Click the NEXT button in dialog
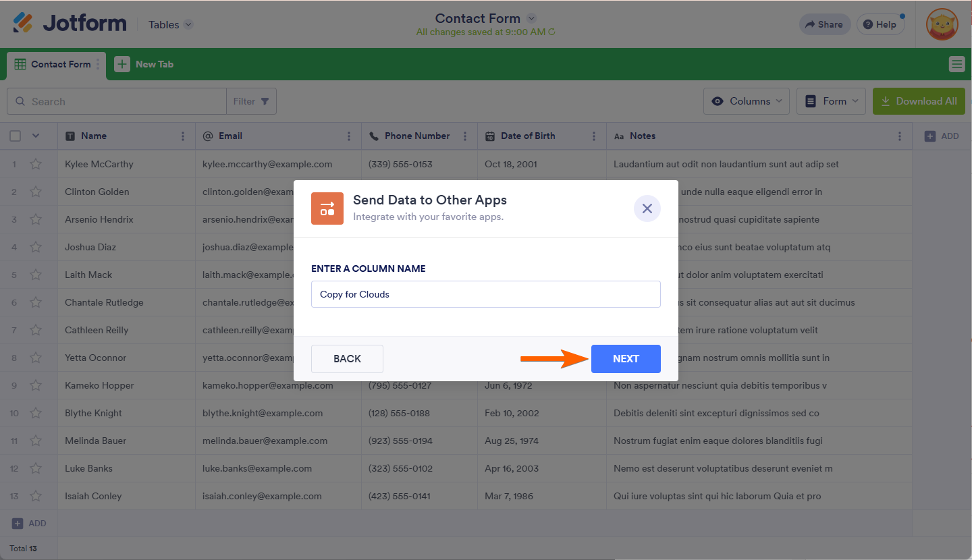This screenshot has height=560, width=972. [x=626, y=359]
